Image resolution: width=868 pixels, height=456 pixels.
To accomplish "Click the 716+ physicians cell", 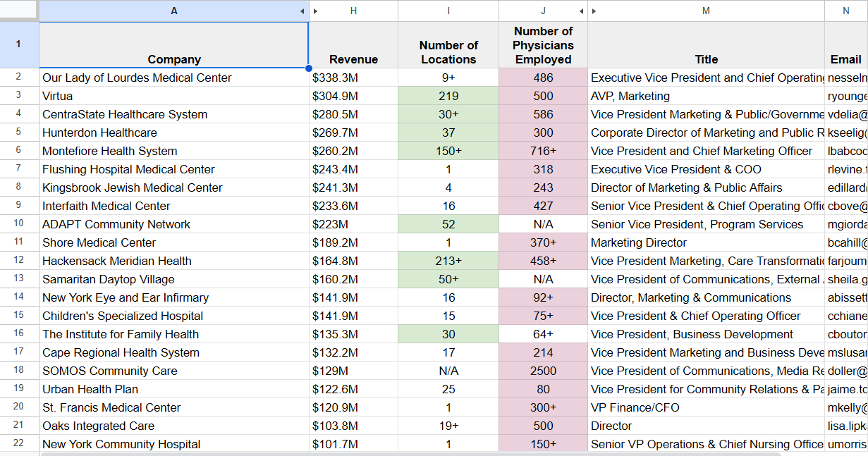I will click(x=543, y=151).
